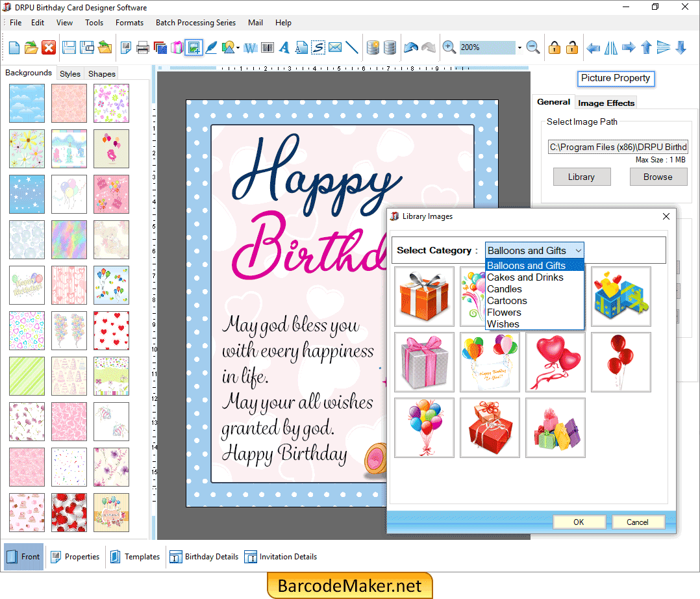Choose the rainbow pastel gradient background
Viewport: 700px width, 599px height.
coord(69,240)
